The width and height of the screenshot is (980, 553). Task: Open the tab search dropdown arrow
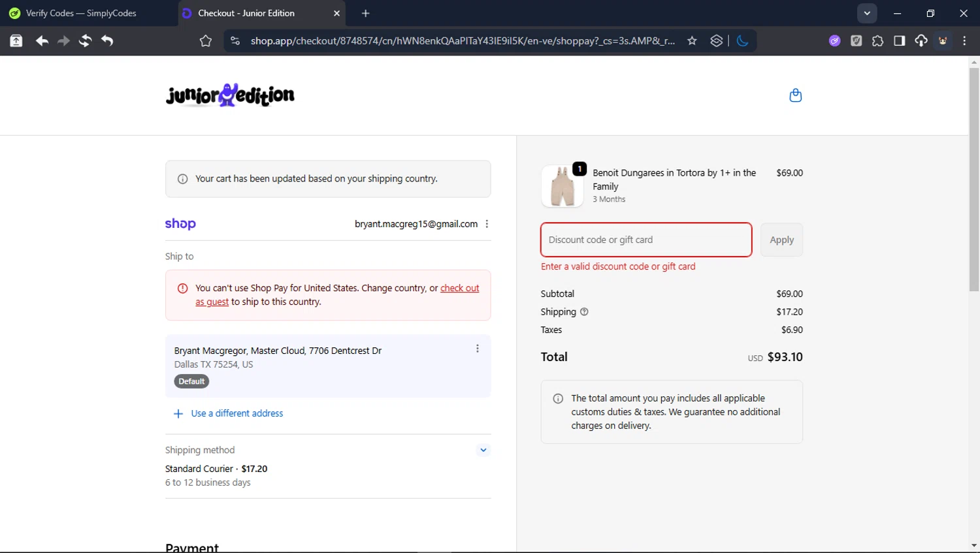point(867,13)
